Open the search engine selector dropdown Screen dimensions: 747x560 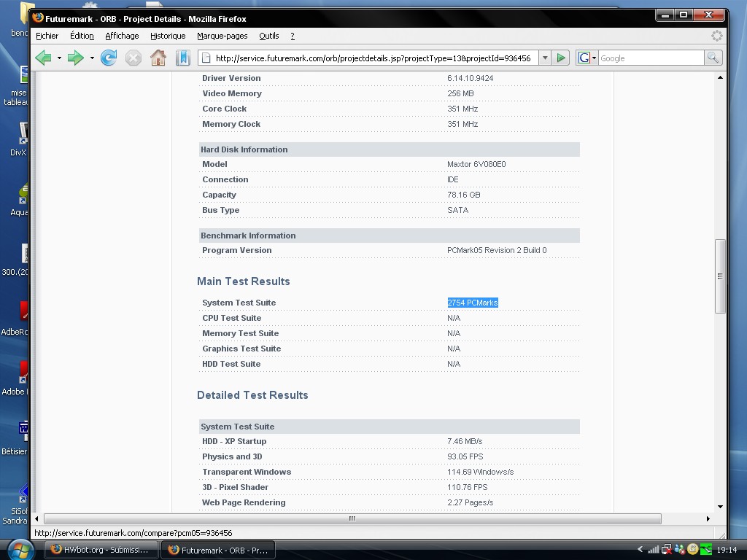coord(594,58)
